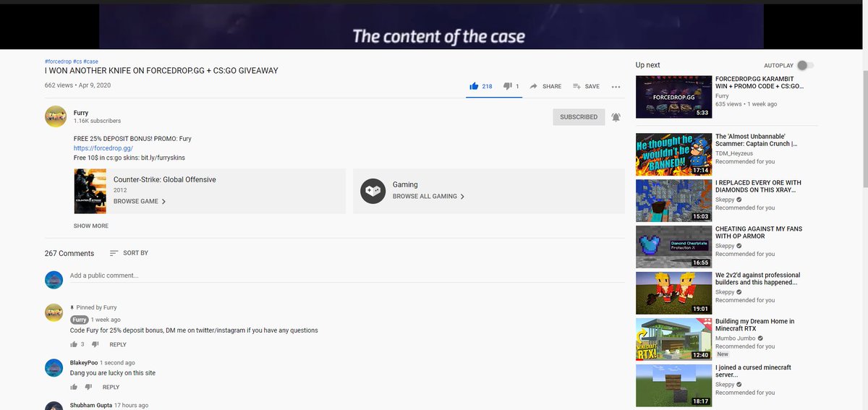
Task: Like the pinned comment by Furry
Action: point(74,344)
